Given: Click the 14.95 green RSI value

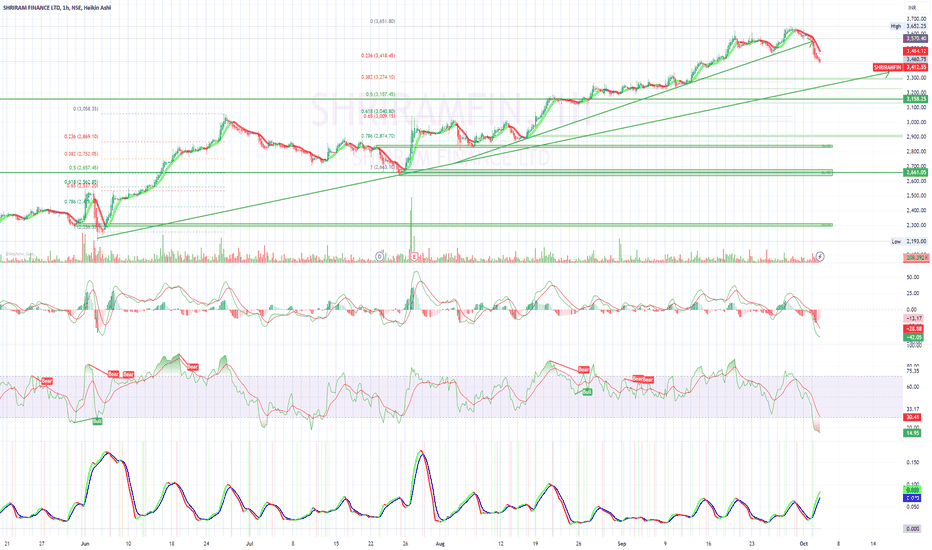Looking at the screenshot, I should [x=912, y=433].
